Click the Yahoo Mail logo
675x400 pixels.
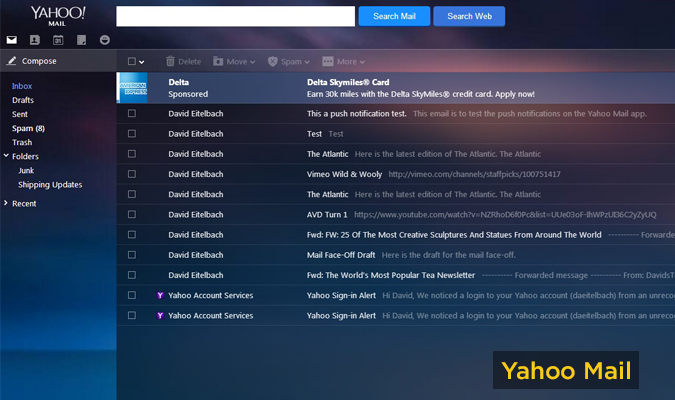click(x=58, y=16)
